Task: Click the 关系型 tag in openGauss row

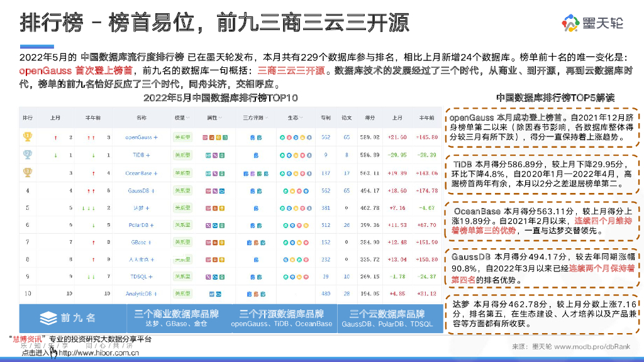Action: point(182,138)
